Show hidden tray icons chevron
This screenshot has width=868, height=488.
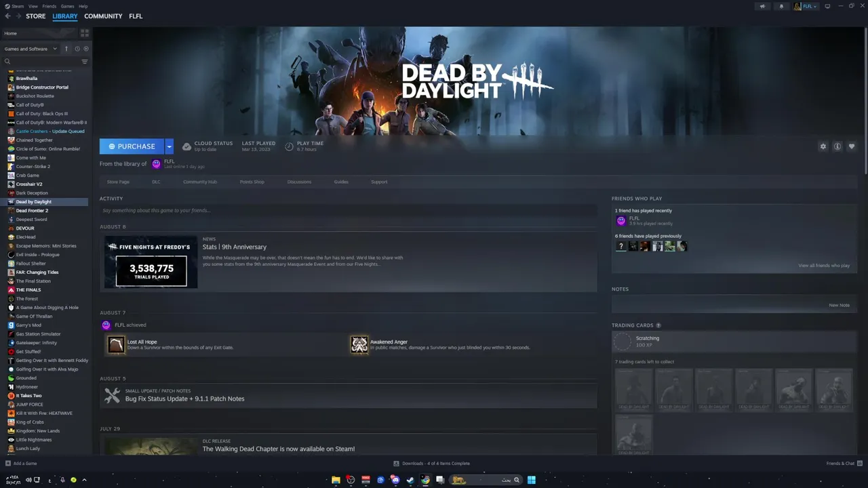pyautogui.click(x=84, y=480)
